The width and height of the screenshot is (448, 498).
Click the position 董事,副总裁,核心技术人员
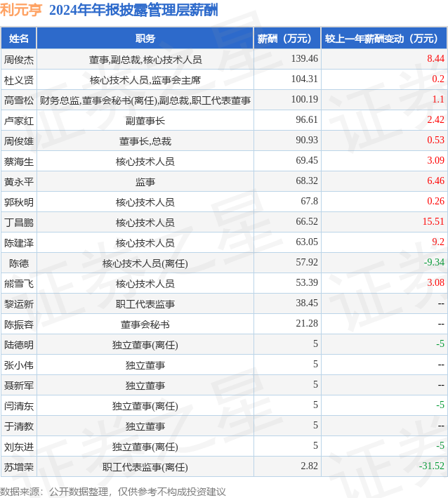tap(145, 60)
